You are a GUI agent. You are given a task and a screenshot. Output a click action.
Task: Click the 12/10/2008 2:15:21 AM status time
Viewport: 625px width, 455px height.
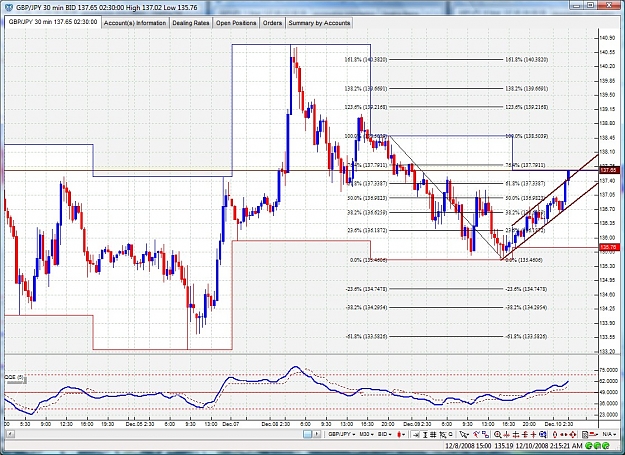pos(548,446)
